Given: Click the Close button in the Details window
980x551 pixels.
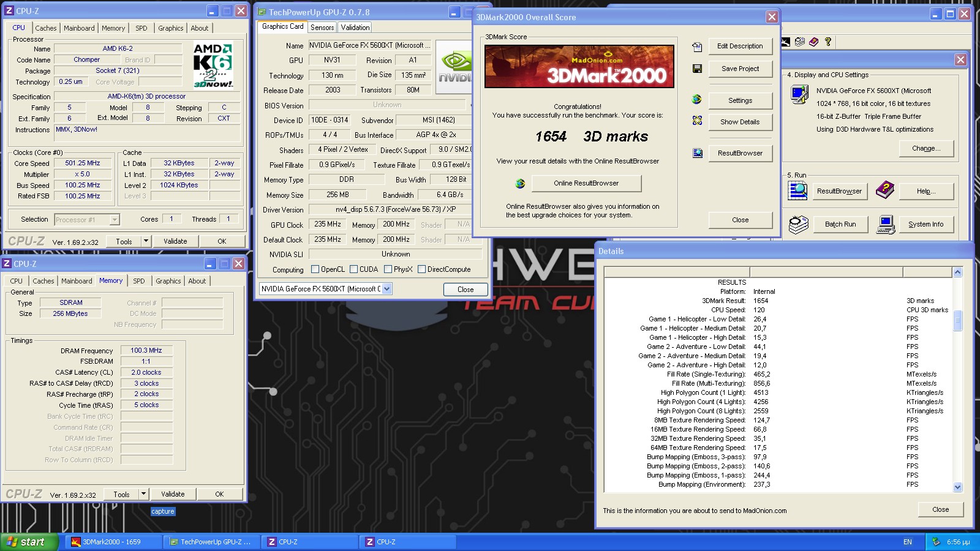Looking at the screenshot, I should click(940, 509).
